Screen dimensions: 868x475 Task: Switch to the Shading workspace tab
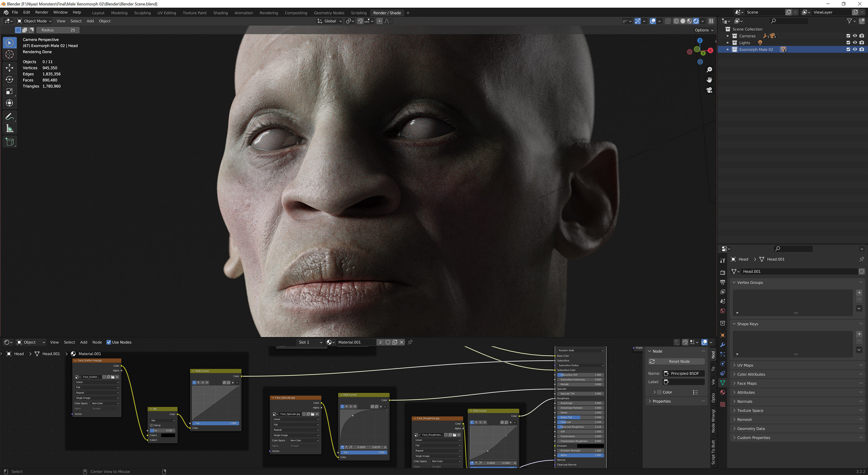coord(220,13)
